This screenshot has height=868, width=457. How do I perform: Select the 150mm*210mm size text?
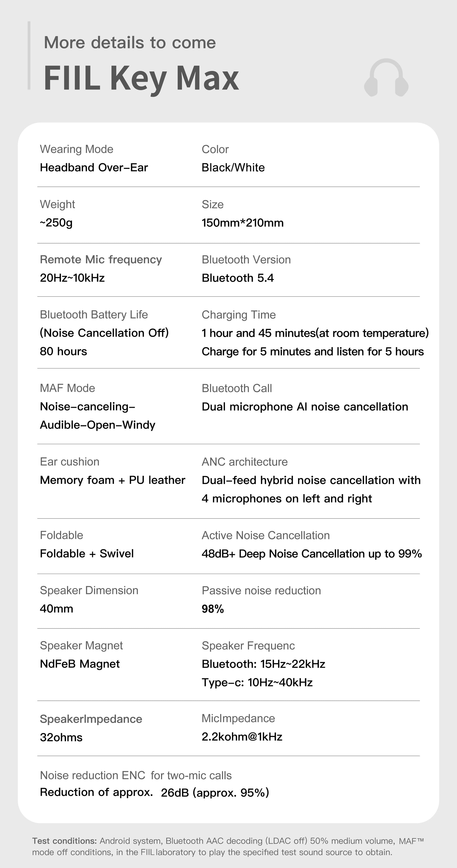pyautogui.click(x=242, y=223)
